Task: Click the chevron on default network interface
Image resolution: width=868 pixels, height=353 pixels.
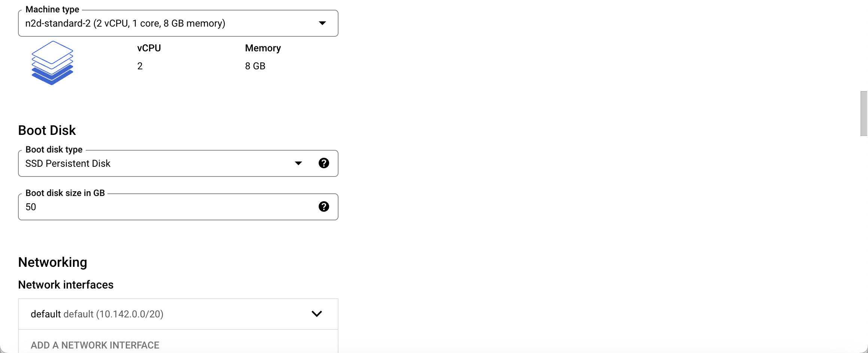Action: pyautogui.click(x=317, y=314)
